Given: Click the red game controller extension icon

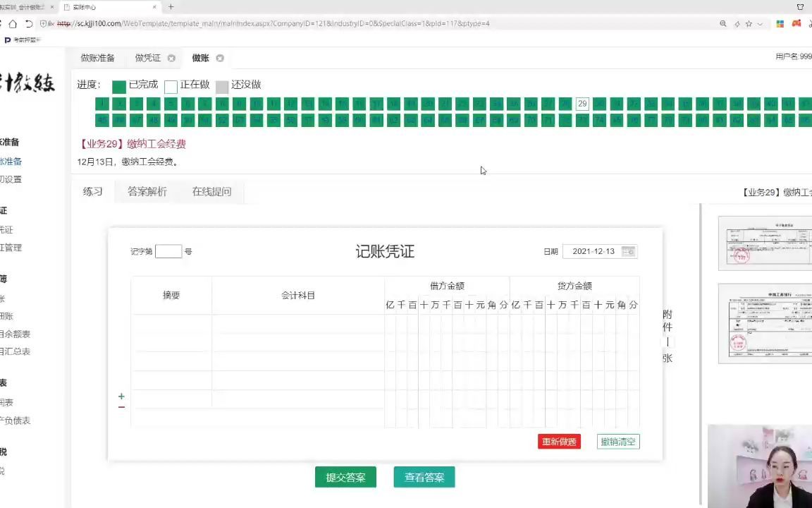Looking at the screenshot, I should pyautogui.click(x=796, y=23).
